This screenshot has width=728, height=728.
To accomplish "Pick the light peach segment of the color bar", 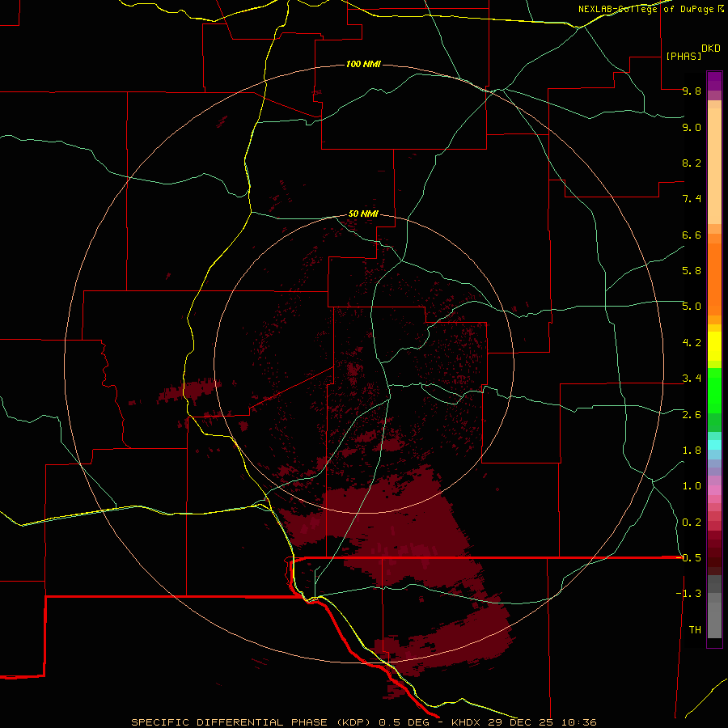I will (714, 166).
